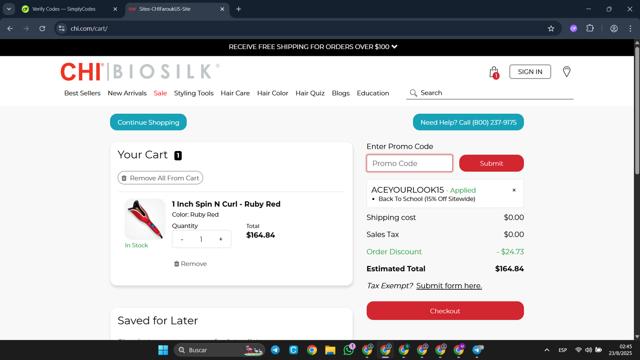Switch to the Verify Codes SimplyCodes tab
640x360 pixels.
pos(63,9)
